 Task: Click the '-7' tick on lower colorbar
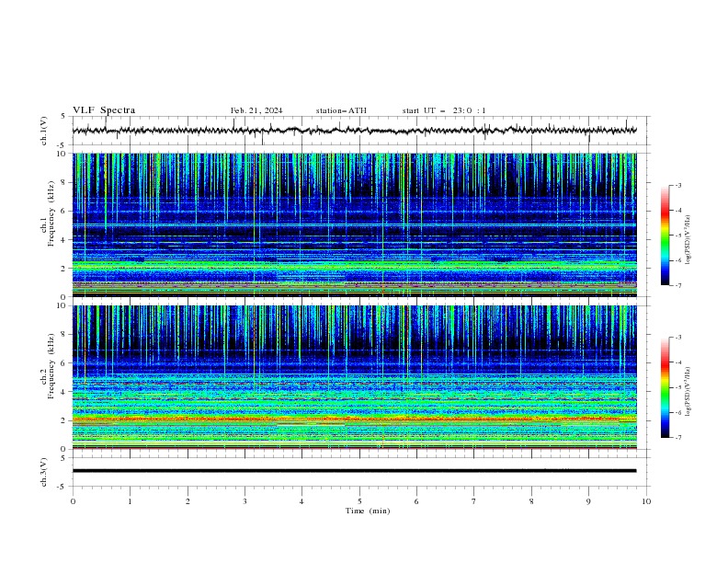(x=677, y=438)
